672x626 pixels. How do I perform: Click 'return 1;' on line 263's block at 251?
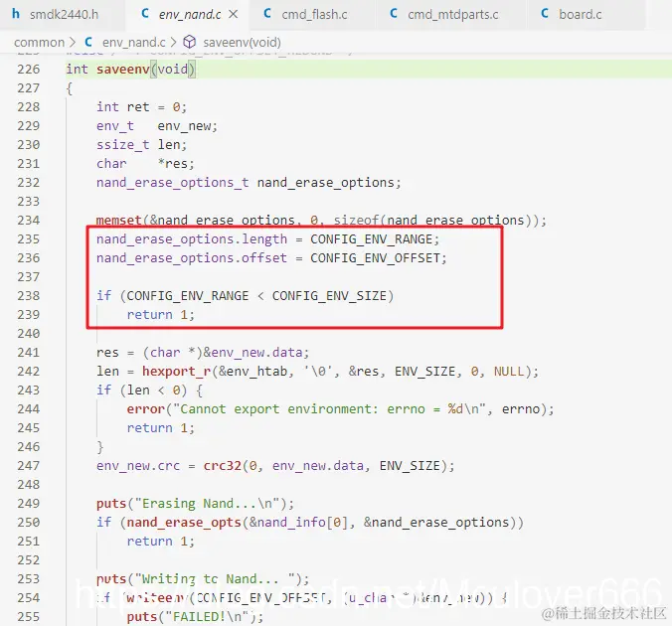click(x=161, y=542)
